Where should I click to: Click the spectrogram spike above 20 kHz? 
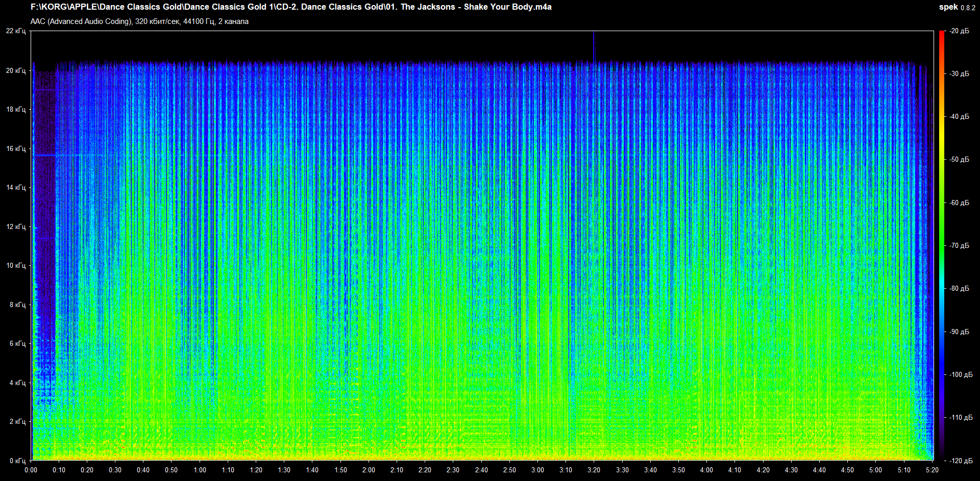coord(594,46)
